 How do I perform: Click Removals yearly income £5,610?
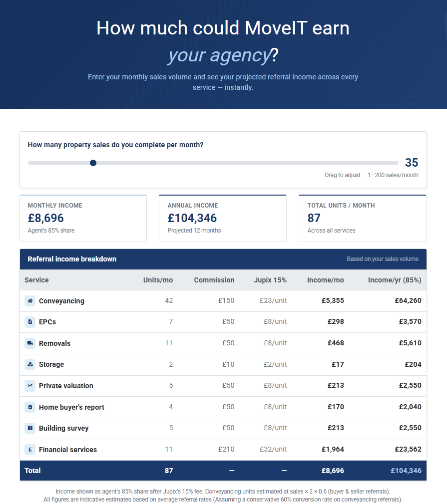point(410,343)
